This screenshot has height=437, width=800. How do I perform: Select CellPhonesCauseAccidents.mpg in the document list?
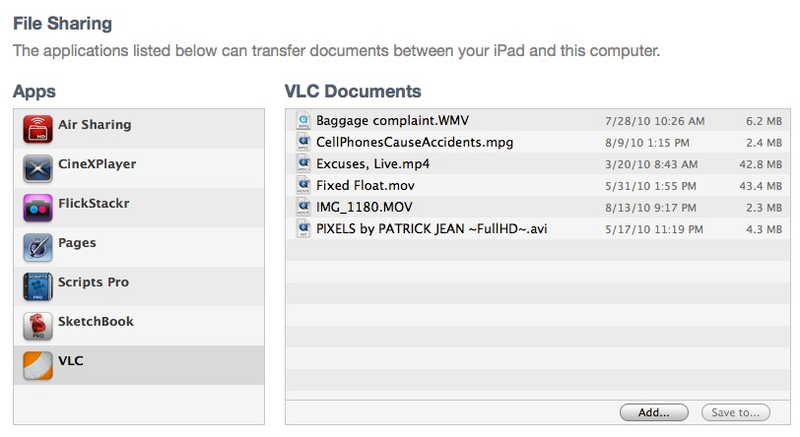click(538, 142)
